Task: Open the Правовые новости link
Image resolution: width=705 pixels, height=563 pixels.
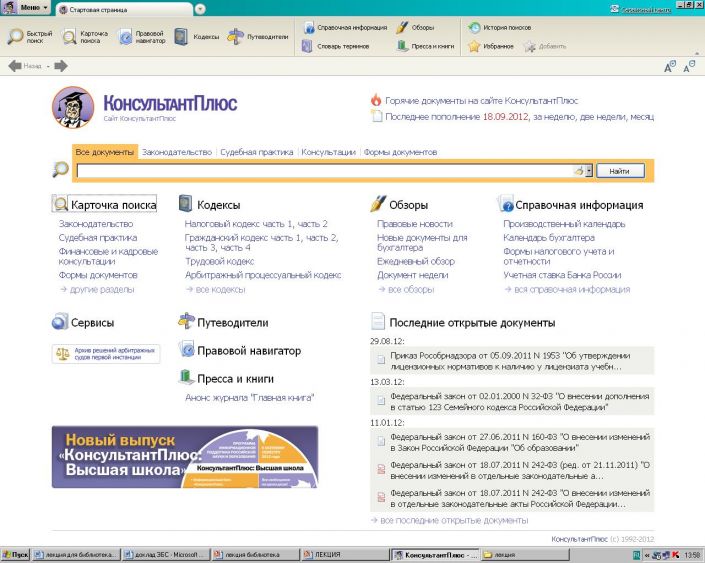Action: [415, 223]
